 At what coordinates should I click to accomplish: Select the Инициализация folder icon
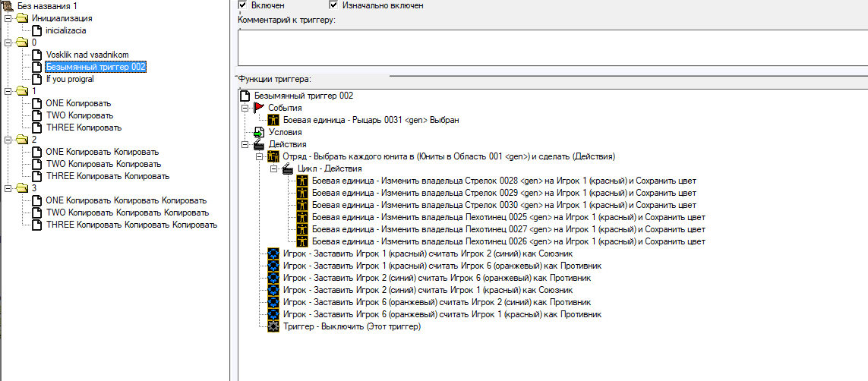[x=23, y=18]
